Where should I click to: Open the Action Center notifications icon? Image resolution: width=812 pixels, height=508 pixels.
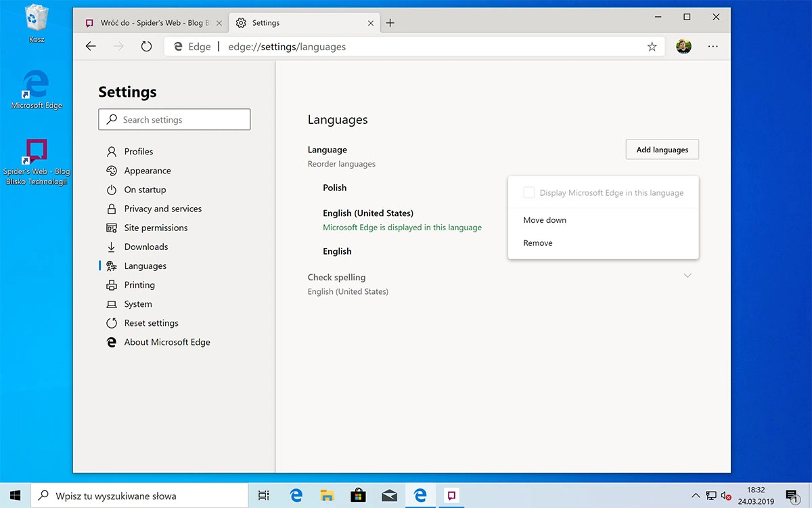click(792, 495)
